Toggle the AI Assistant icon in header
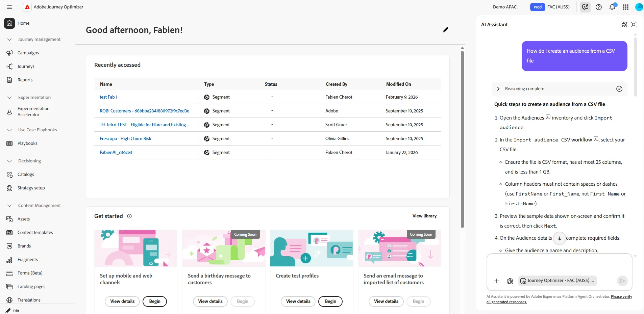This screenshot has height=314, width=644. tap(585, 7)
